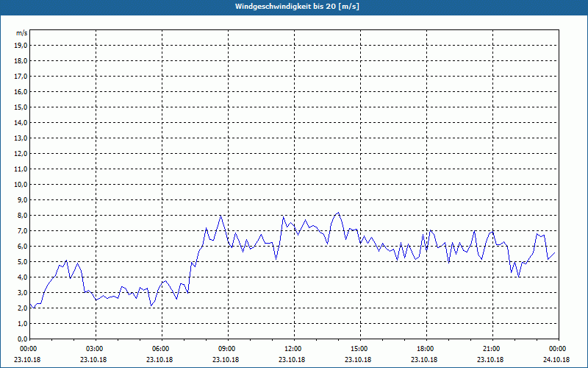Click the 6,0 y-axis label
This screenshot has height=368, width=588.
point(22,247)
